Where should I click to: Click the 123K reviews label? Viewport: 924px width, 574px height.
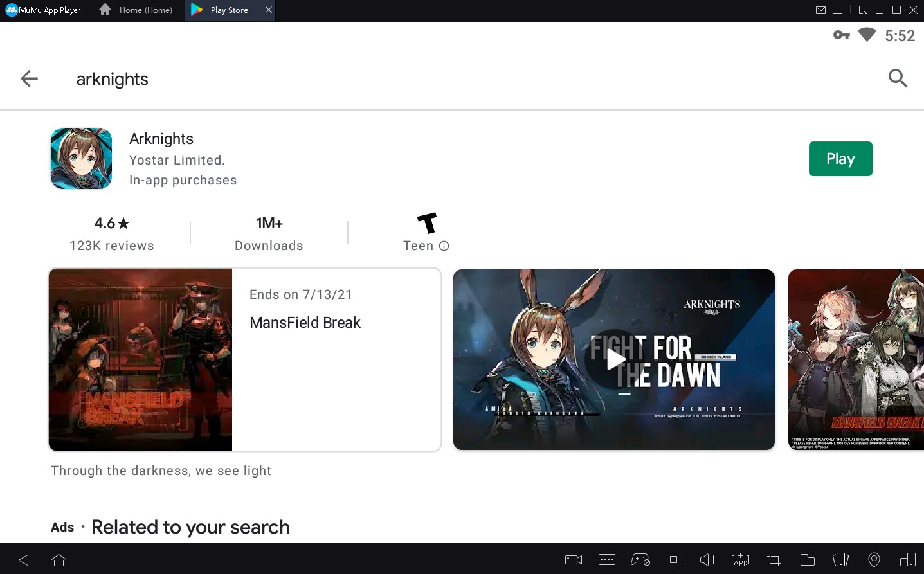click(x=112, y=246)
